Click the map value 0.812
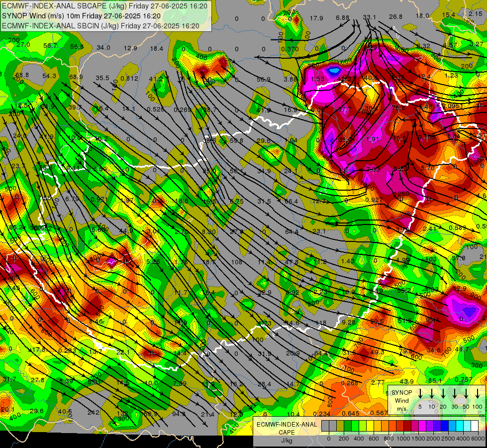The height and width of the screenshot is (448, 487). 129,78
